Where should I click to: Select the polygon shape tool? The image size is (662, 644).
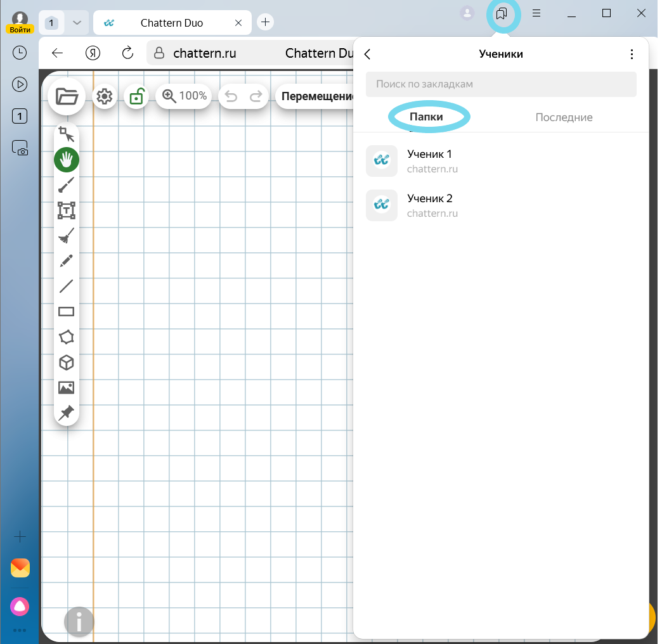[x=67, y=337]
